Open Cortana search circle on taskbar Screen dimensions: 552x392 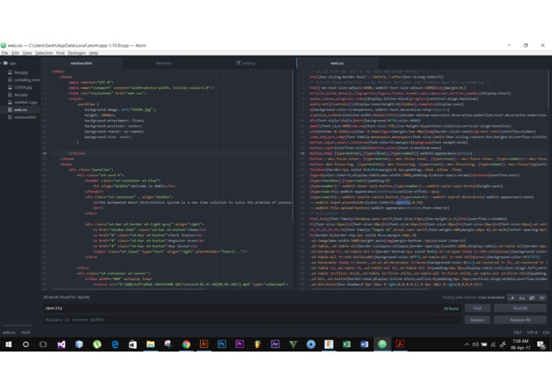tap(25, 344)
